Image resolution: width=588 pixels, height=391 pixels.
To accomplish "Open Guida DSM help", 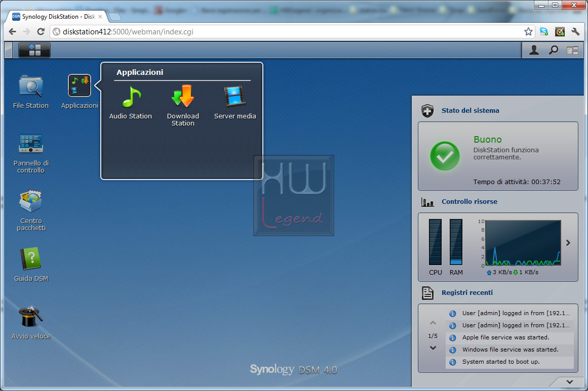I will point(31,265).
